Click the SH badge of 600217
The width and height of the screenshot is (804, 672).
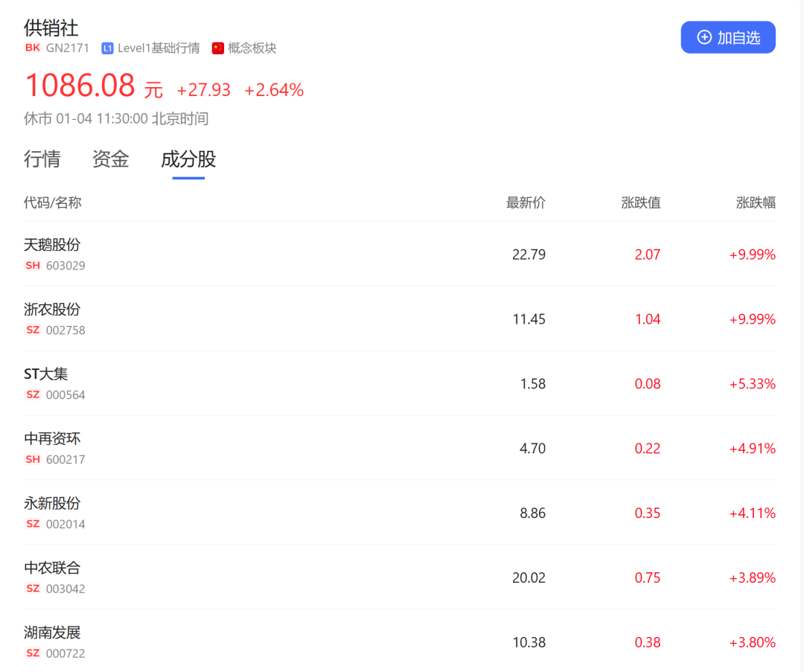pyautogui.click(x=33, y=459)
